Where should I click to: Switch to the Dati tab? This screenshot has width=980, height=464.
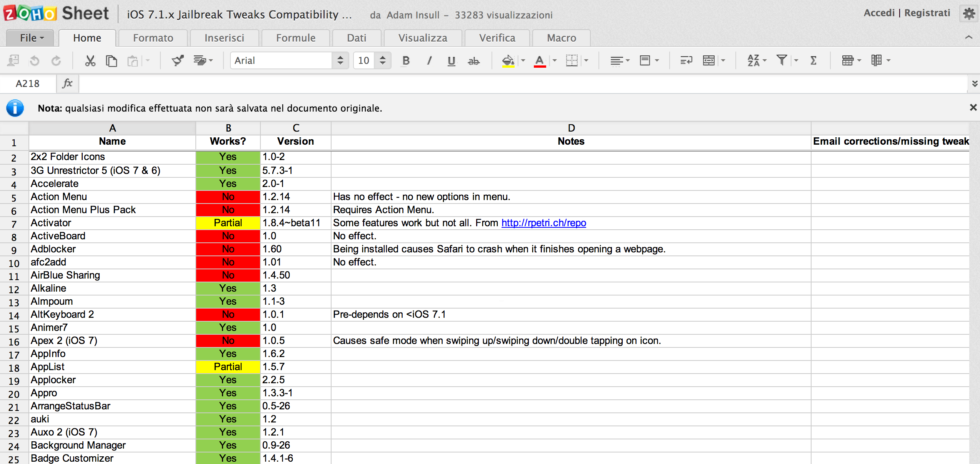357,38
